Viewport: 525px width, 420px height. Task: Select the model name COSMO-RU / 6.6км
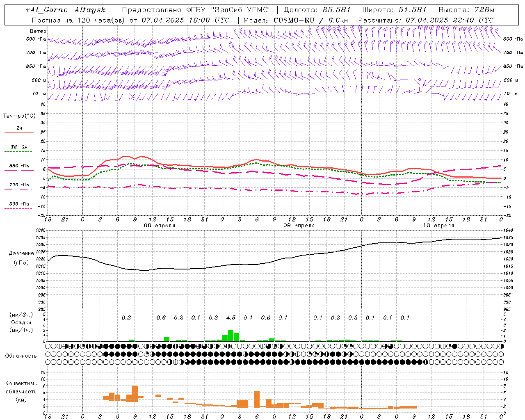pyautogui.click(x=311, y=20)
